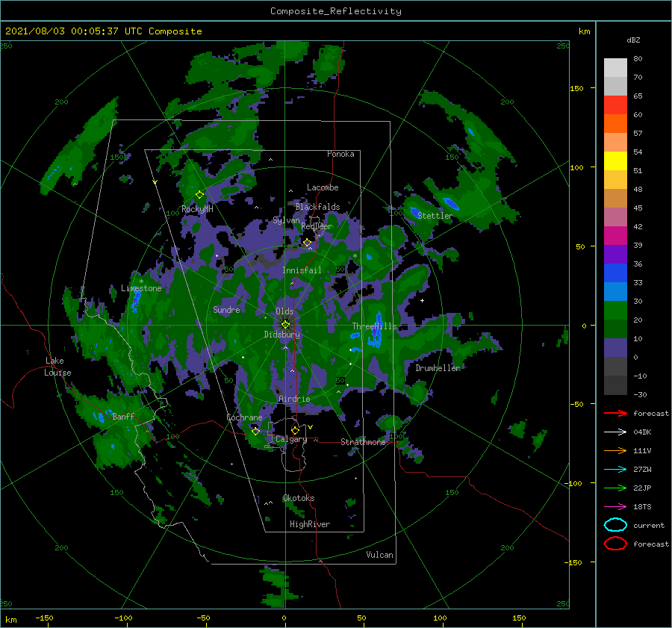Click the Innisfail town label
Image resolution: width=672 pixels, height=628 pixels.
[x=302, y=270]
